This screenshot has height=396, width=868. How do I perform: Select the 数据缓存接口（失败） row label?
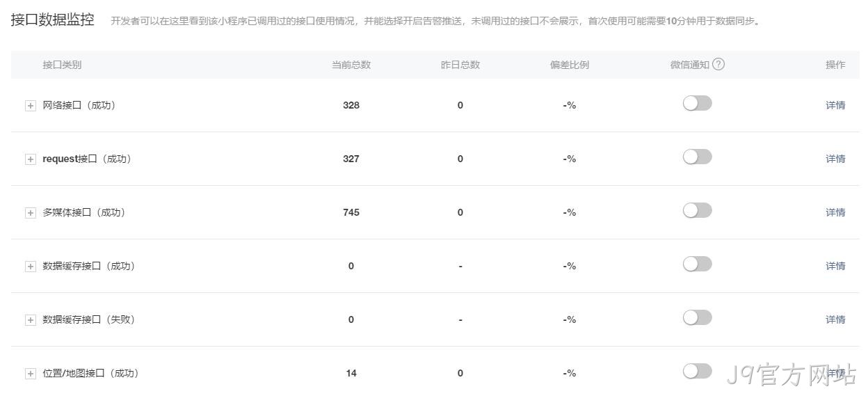[89, 319]
